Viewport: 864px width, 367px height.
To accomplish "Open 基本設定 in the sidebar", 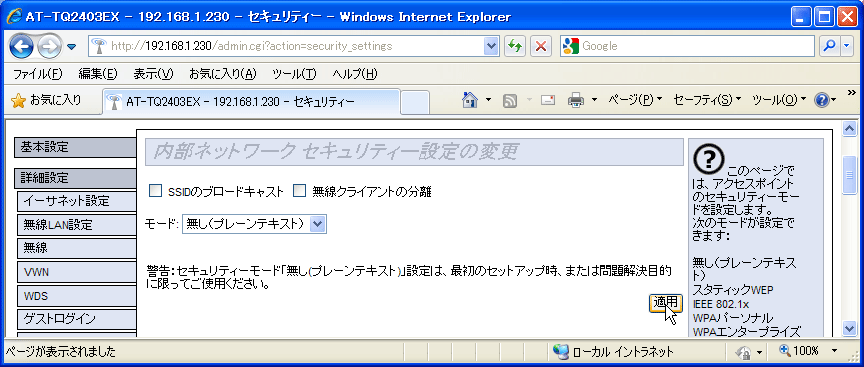I will pyautogui.click(x=75, y=147).
